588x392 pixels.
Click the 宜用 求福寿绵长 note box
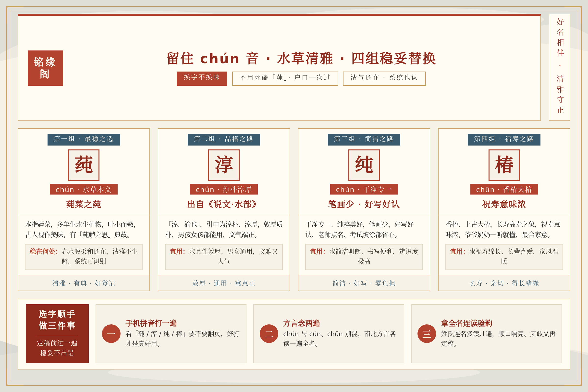point(504,257)
